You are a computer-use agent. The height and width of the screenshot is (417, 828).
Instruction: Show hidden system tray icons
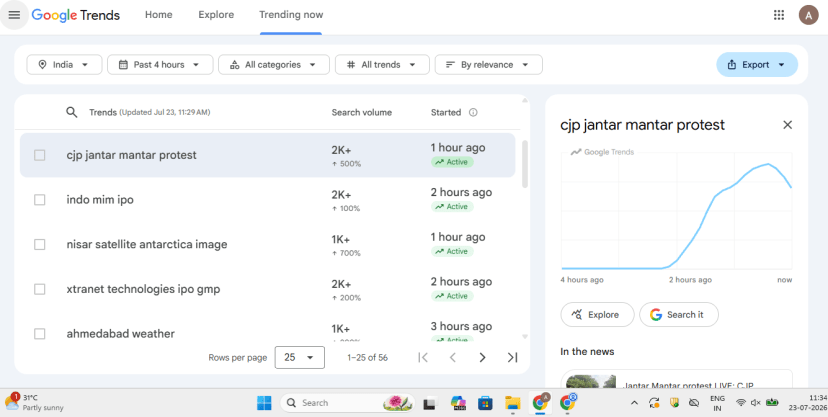pos(634,403)
